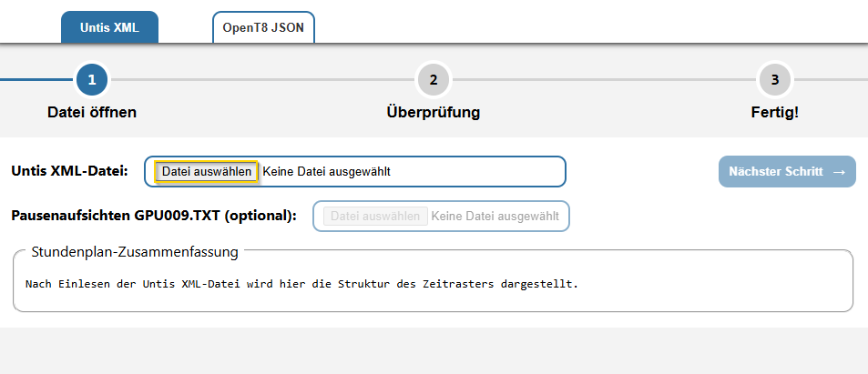Click Keine Datei ausgewählt text for XML
868x374 pixels.
point(327,171)
